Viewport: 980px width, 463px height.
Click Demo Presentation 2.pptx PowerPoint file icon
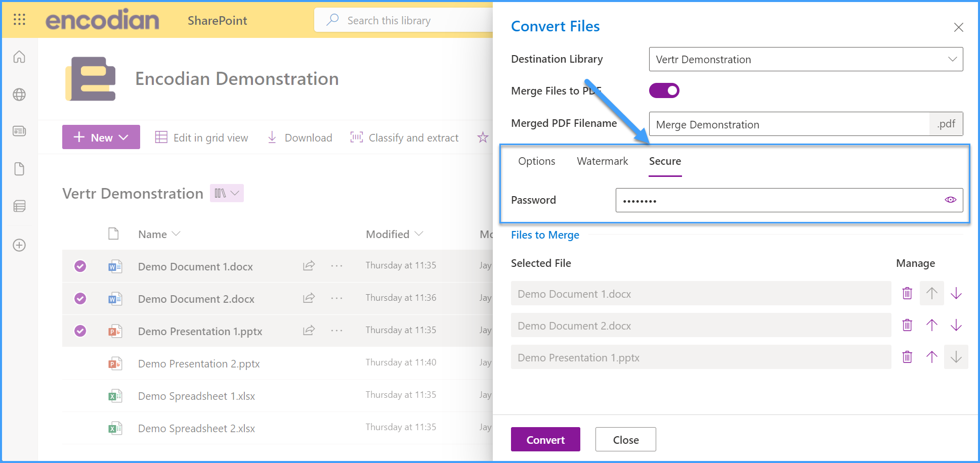[x=115, y=363]
